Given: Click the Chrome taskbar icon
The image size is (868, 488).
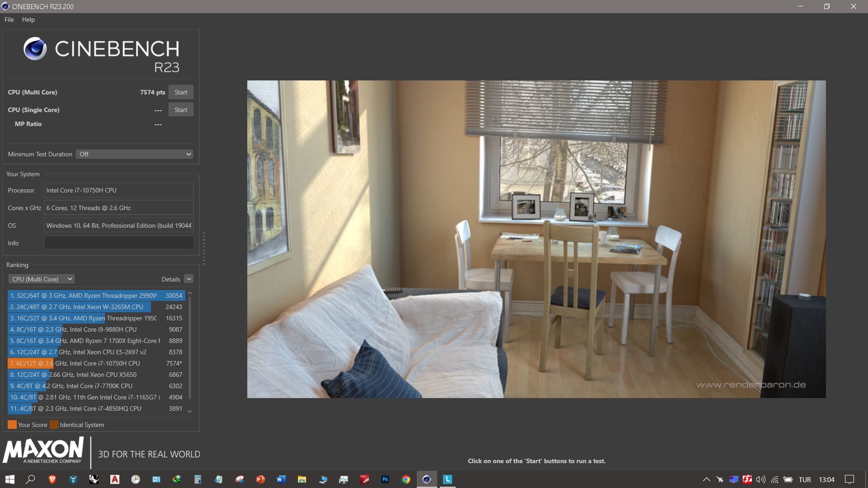Looking at the screenshot, I should [x=406, y=479].
